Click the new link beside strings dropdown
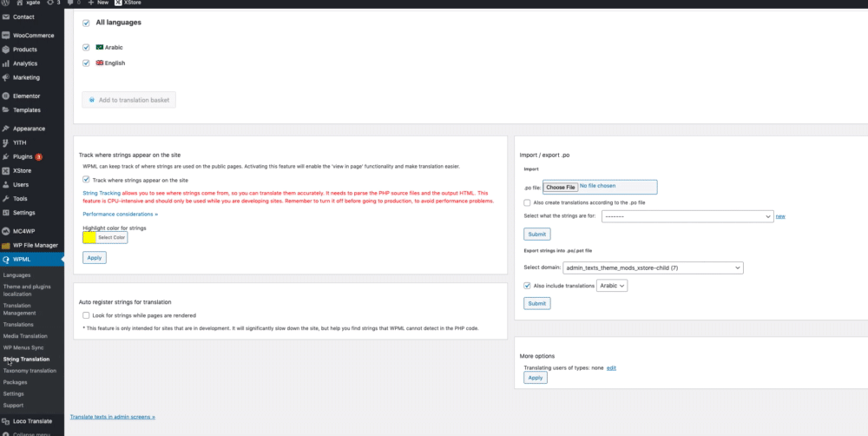 (x=780, y=216)
